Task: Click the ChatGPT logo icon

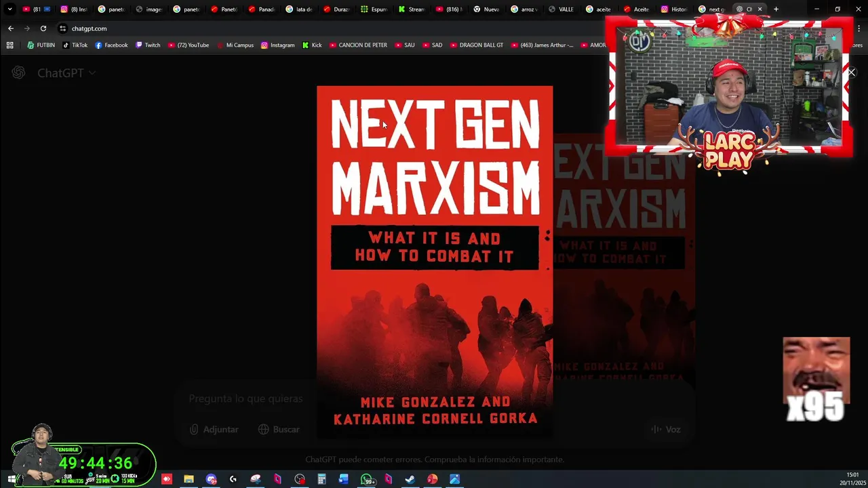Action: (x=18, y=73)
